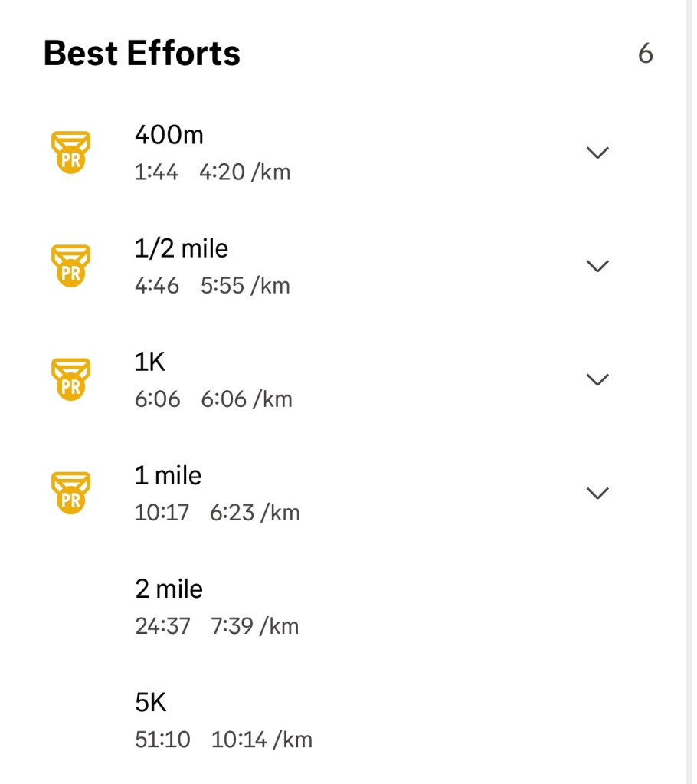
Task: Expand the 400m best effort chevron
Action: pos(597,153)
